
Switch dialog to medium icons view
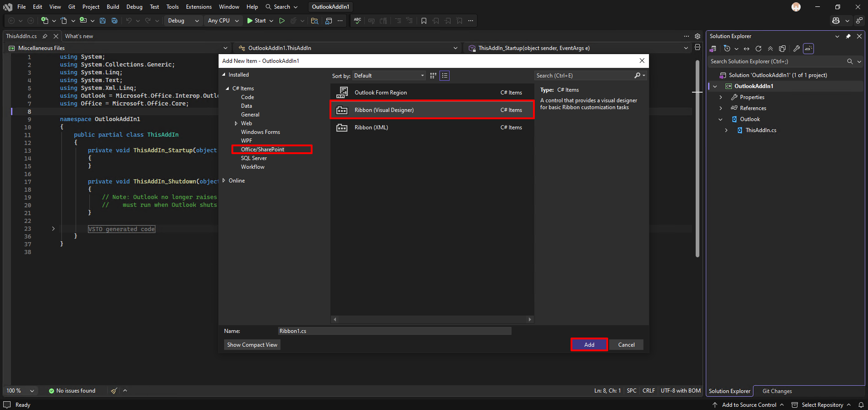pos(433,76)
